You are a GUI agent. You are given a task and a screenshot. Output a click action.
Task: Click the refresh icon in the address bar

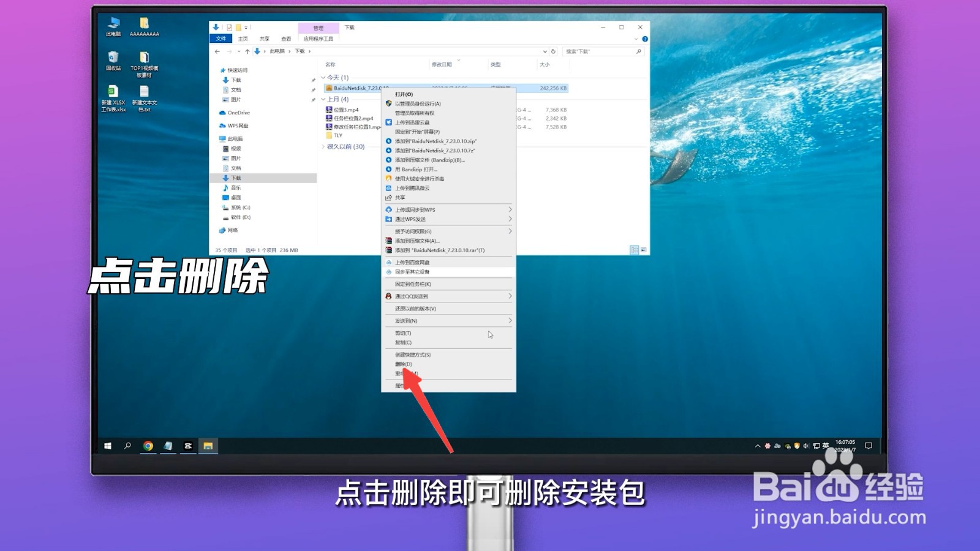tap(554, 51)
